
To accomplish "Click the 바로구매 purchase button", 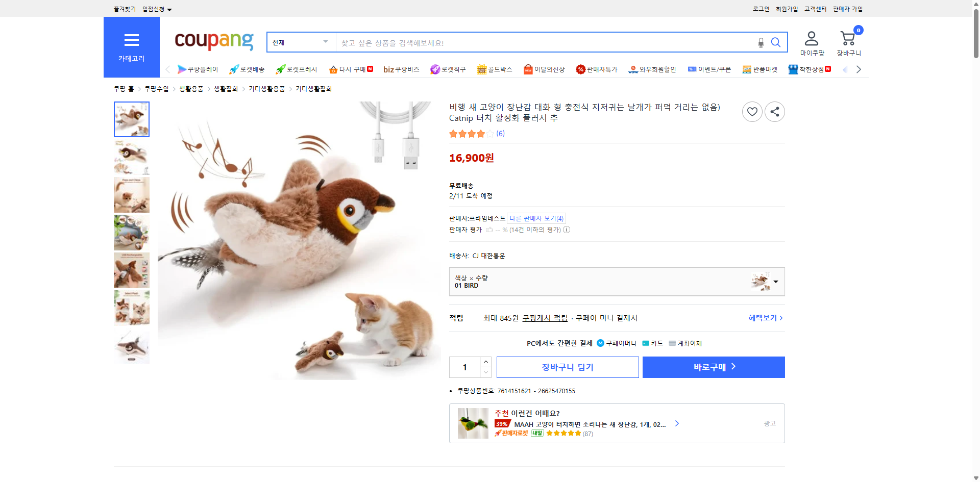I will pyautogui.click(x=713, y=367).
